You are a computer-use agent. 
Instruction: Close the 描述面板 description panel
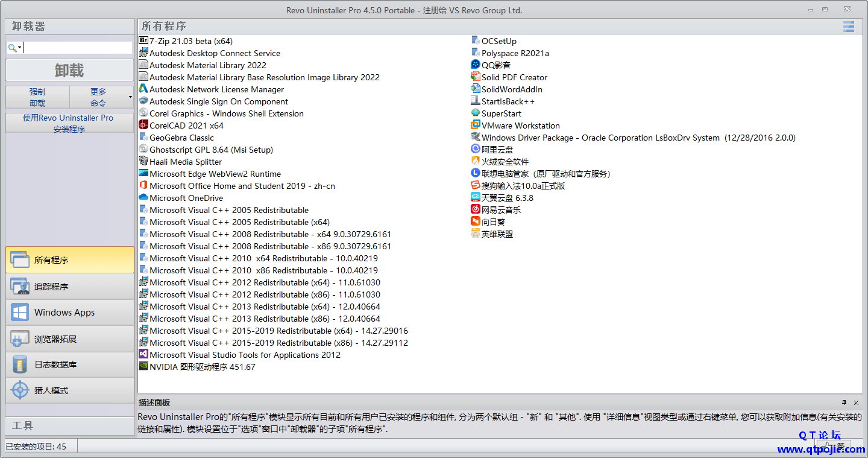pos(856,402)
